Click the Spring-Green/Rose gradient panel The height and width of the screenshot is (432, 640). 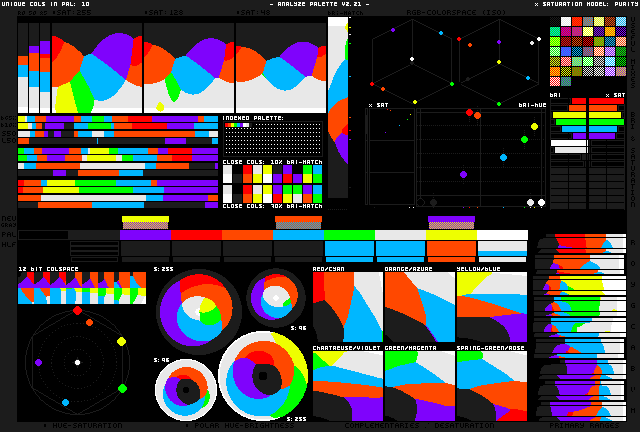click(491, 386)
